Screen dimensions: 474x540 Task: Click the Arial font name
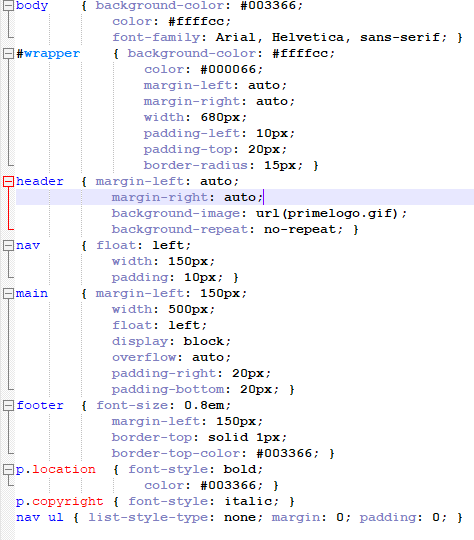pos(236,37)
